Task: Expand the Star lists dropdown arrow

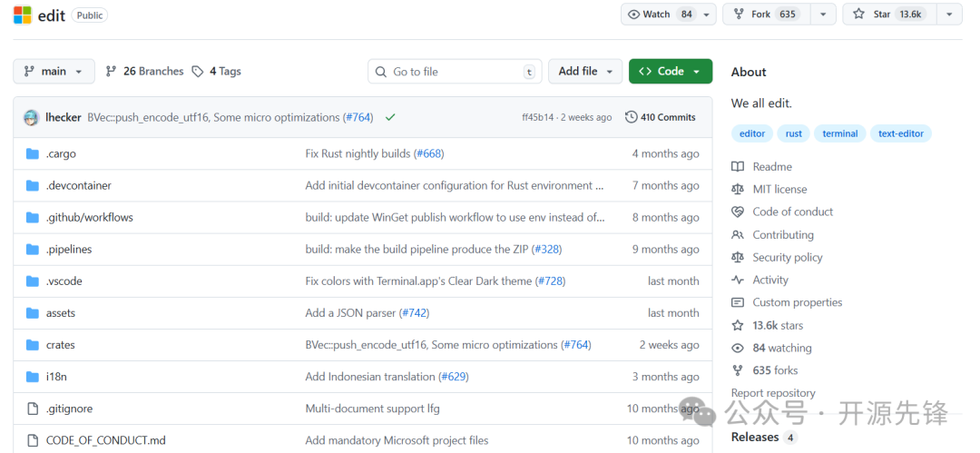Action: (x=948, y=15)
